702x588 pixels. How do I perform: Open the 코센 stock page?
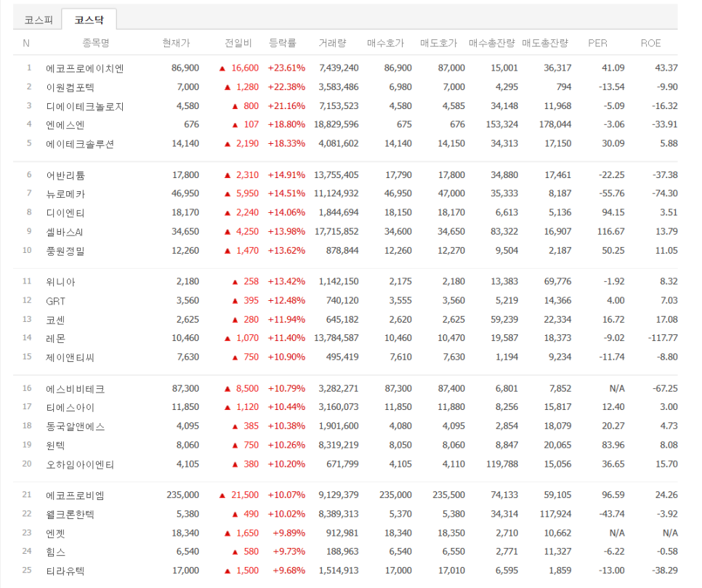tap(55, 321)
